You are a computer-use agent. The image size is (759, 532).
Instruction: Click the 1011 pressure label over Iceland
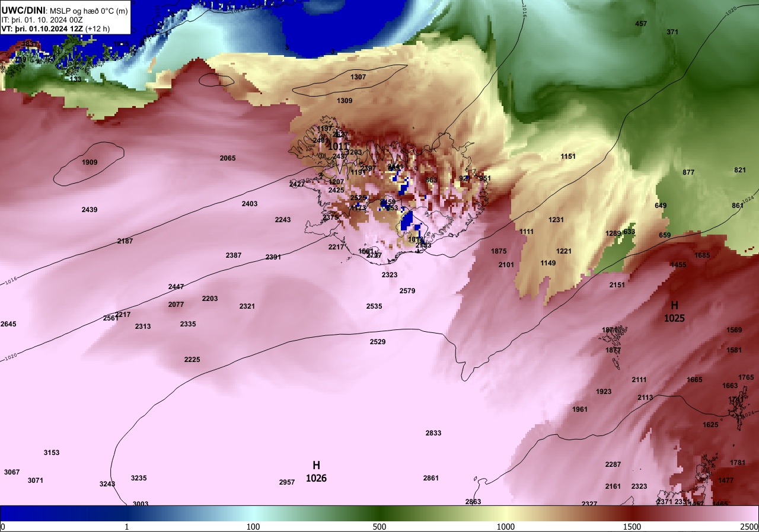pyautogui.click(x=339, y=146)
